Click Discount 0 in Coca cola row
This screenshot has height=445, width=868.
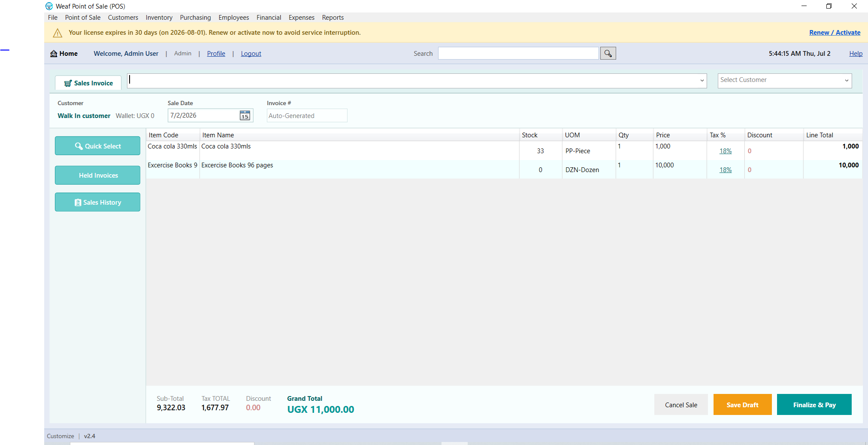pyautogui.click(x=750, y=151)
